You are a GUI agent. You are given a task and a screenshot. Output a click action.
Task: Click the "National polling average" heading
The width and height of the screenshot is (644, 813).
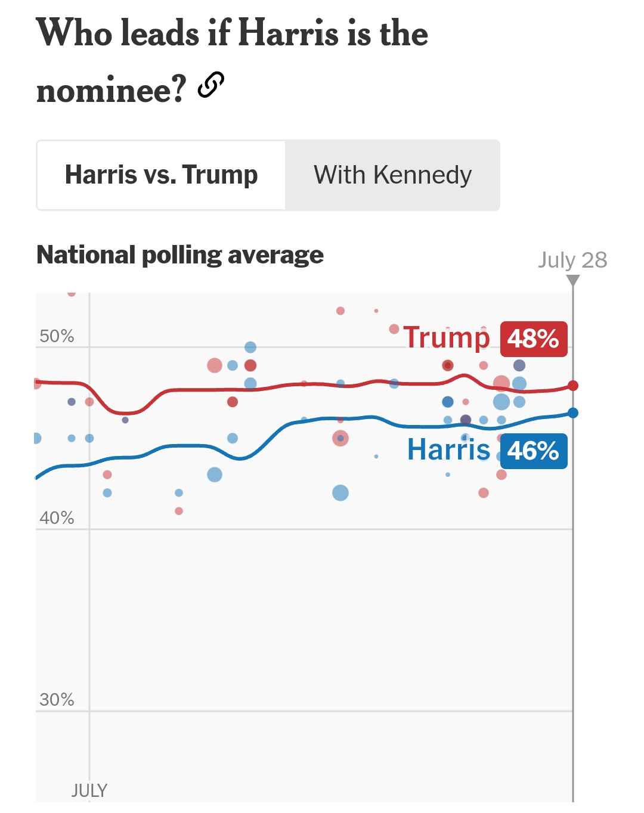180,255
